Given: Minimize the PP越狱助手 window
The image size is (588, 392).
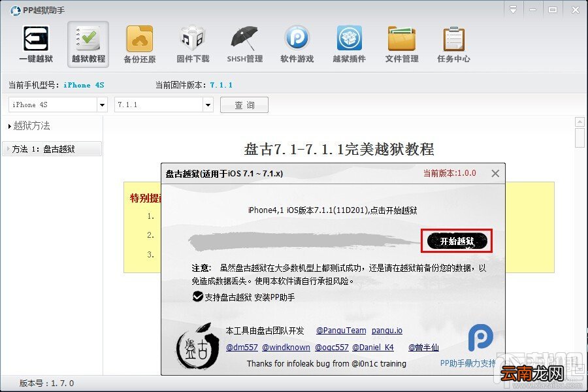Looking at the screenshot, I should [x=532, y=9].
